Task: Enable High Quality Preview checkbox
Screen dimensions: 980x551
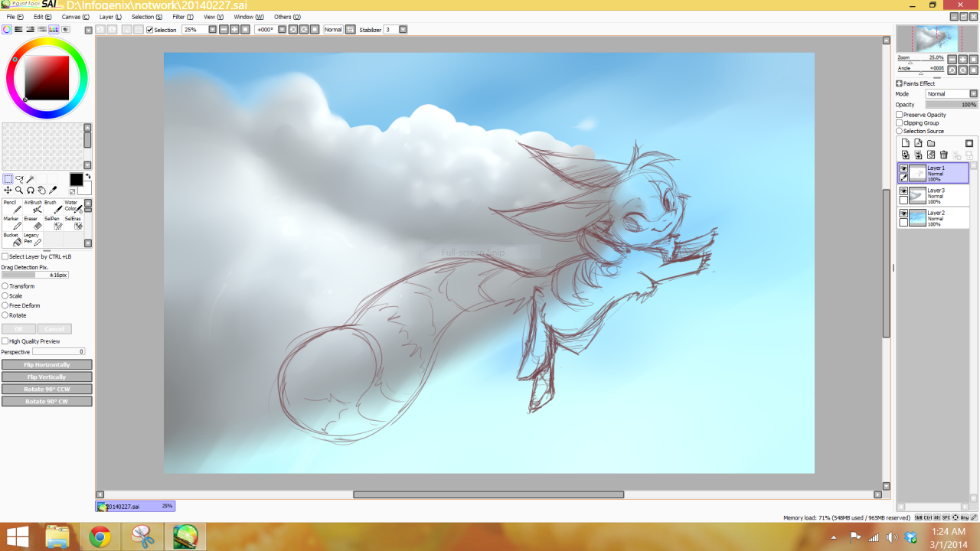Action: pyautogui.click(x=5, y=341)
